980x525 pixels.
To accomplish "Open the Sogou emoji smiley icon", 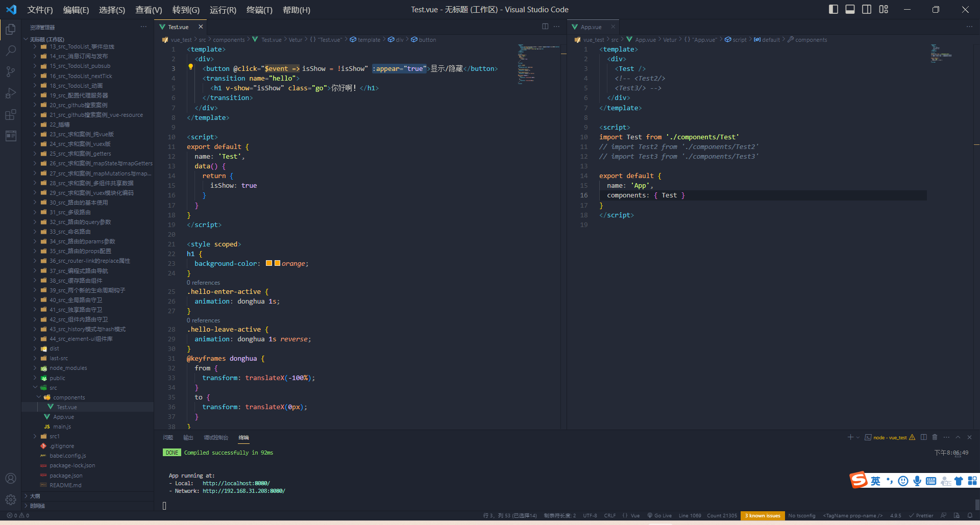I will (x=903, y=481).
